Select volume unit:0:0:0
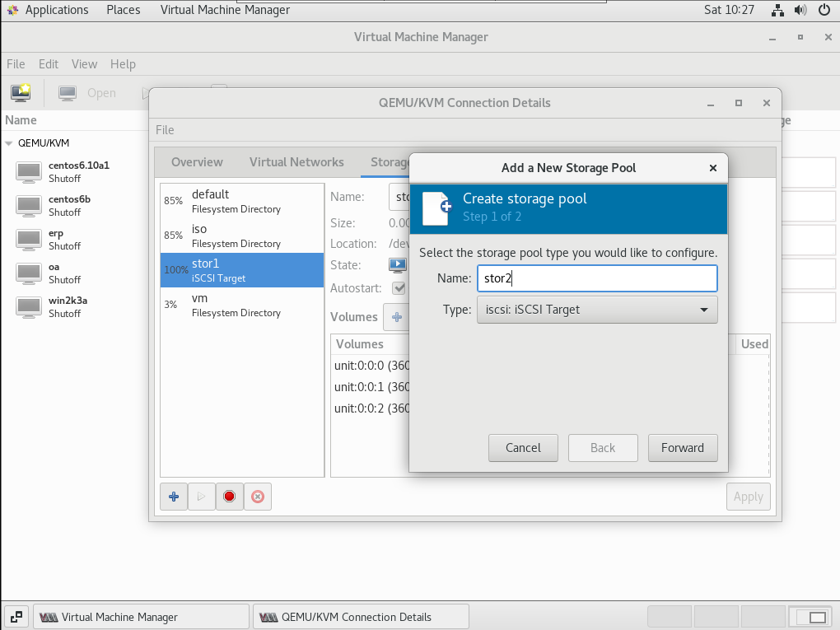The height and width of the screenshot is (630, 840). pyautogui.click(x=371, y=366)
